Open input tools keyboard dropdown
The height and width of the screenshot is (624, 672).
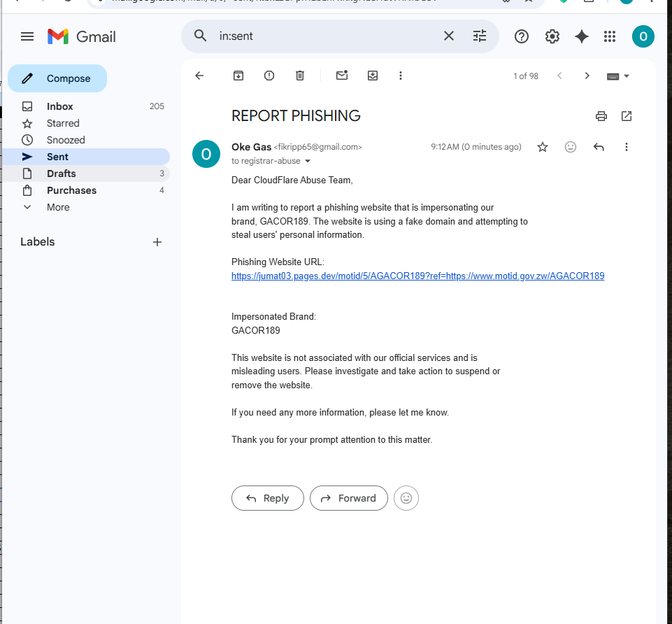[x=618, y=76]
